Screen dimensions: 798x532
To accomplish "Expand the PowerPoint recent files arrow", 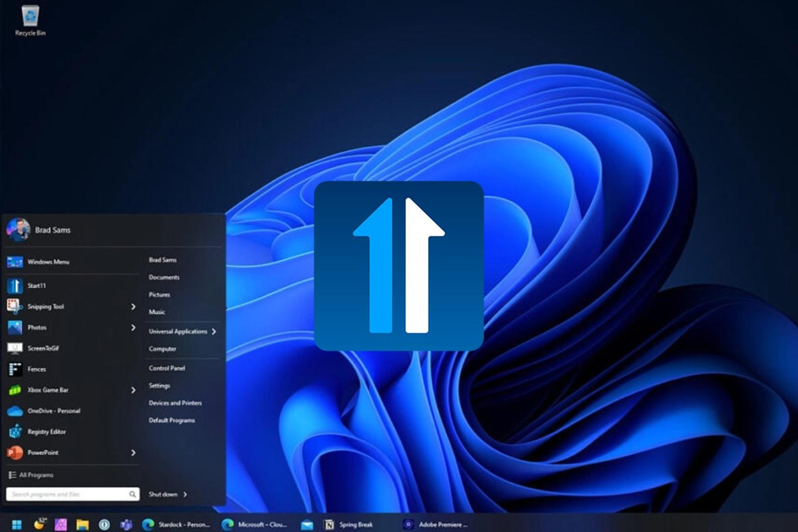I will (x=133, y=452).
